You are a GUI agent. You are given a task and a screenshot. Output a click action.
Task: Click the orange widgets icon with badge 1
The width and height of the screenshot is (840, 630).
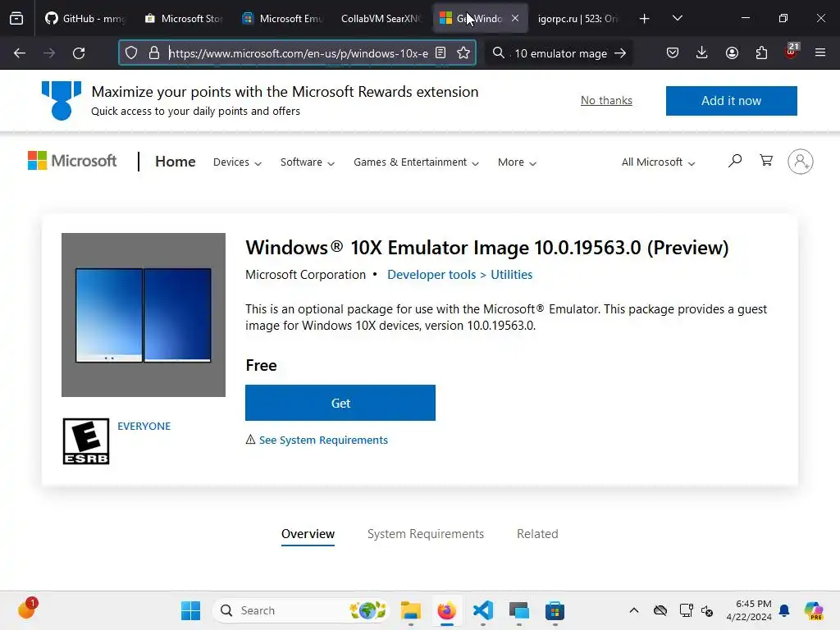click(27, 609)
